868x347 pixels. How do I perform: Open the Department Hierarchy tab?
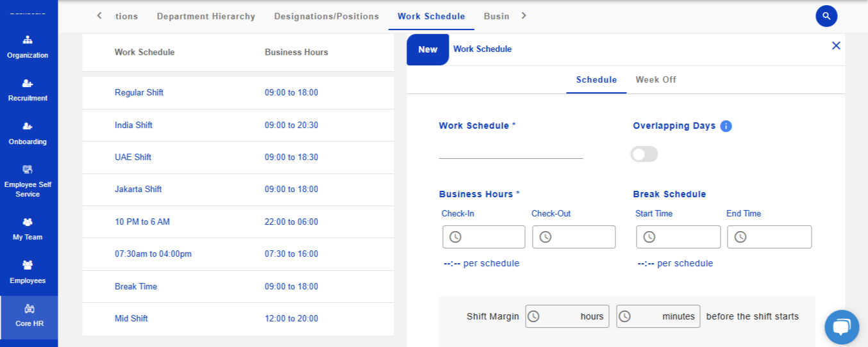click(206, 16)
